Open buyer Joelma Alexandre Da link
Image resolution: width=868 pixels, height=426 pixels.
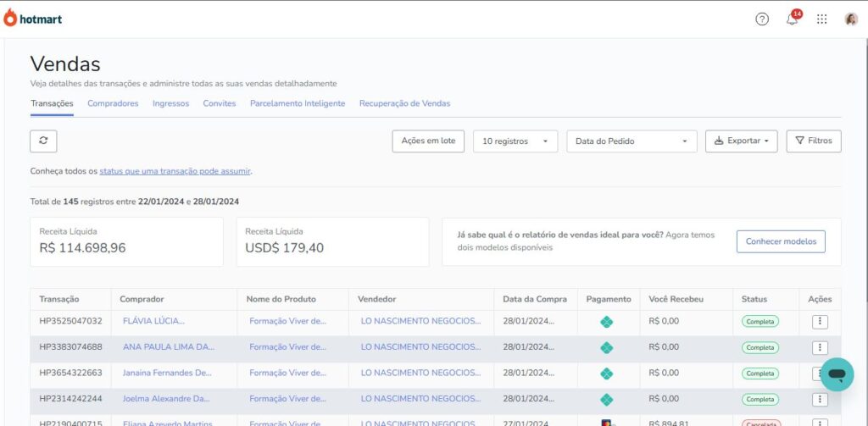coord(166,398)
